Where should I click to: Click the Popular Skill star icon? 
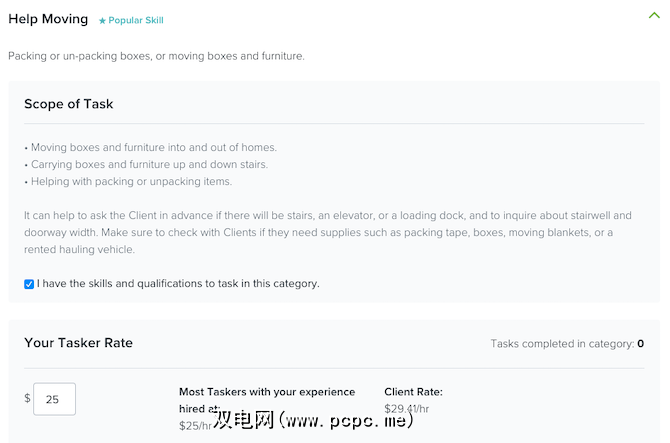pyautogui.click(x=102, y=20)
